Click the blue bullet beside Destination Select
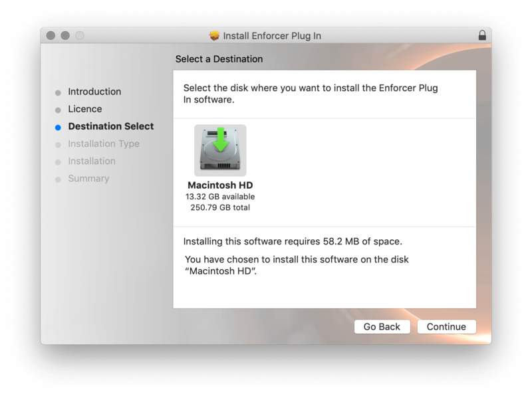 coord(58,127)
